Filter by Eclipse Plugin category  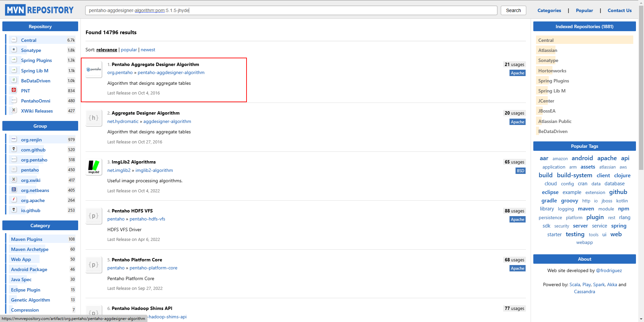25,290
